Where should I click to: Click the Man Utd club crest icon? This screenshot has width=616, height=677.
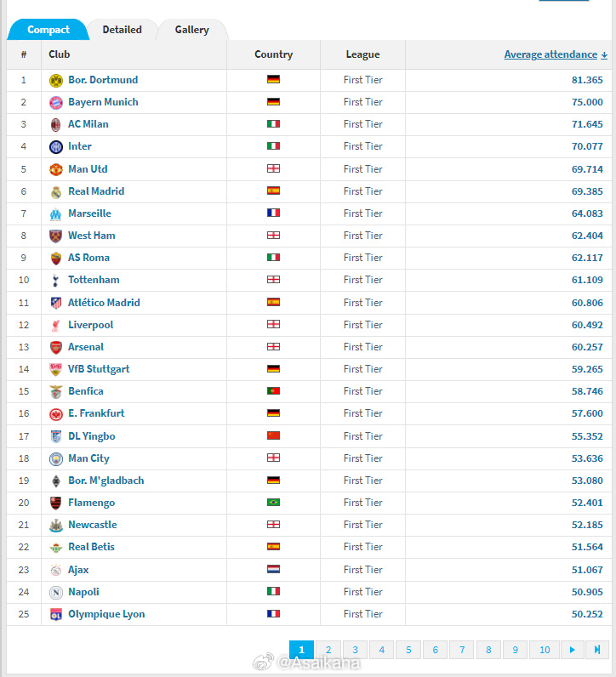[56, 169]
